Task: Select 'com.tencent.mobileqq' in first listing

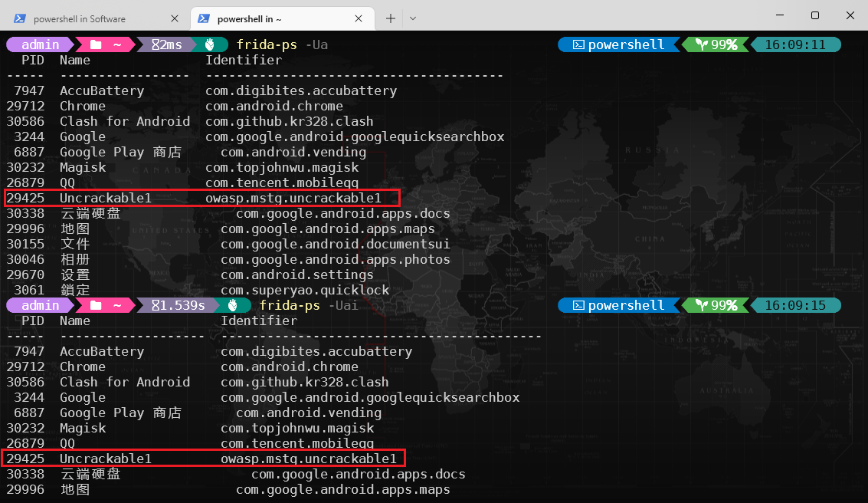Action: (282, 182)
